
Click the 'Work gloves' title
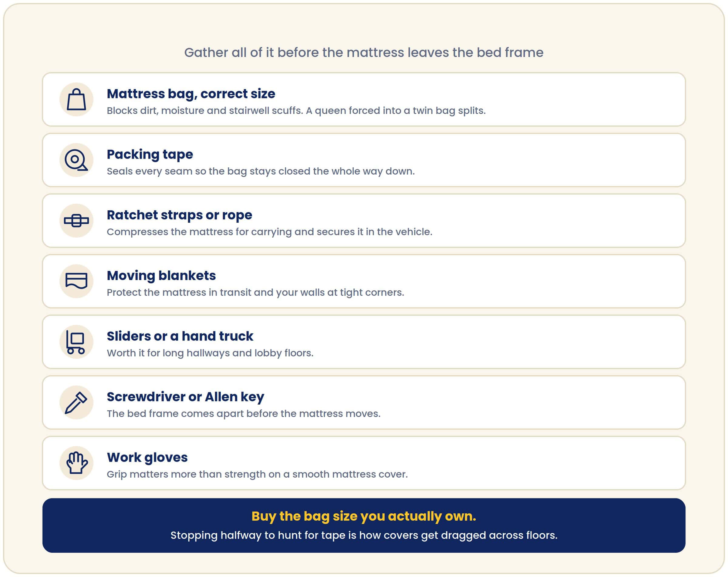pos(147,458)
